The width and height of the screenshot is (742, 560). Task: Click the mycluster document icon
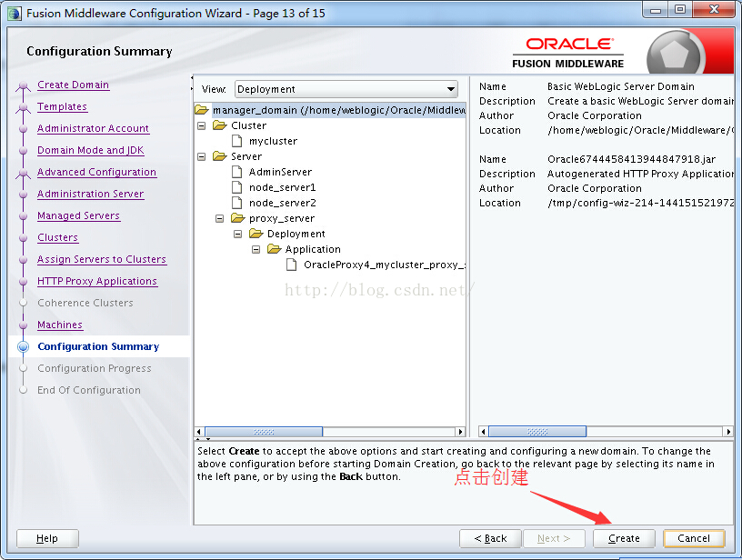pos(237,141)
